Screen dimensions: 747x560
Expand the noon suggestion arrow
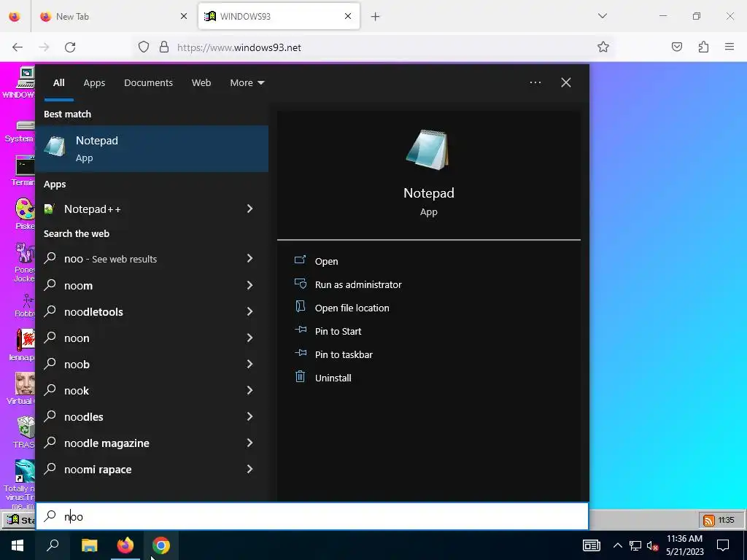249,338
